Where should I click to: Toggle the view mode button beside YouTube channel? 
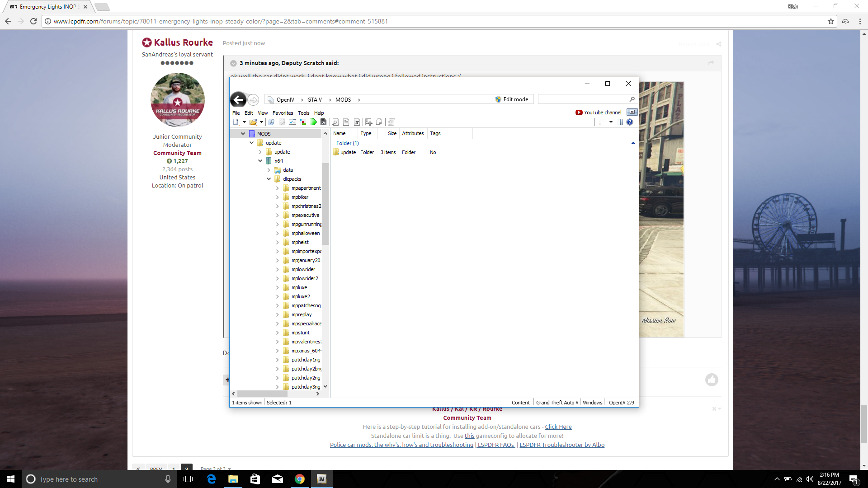point(632,112)
